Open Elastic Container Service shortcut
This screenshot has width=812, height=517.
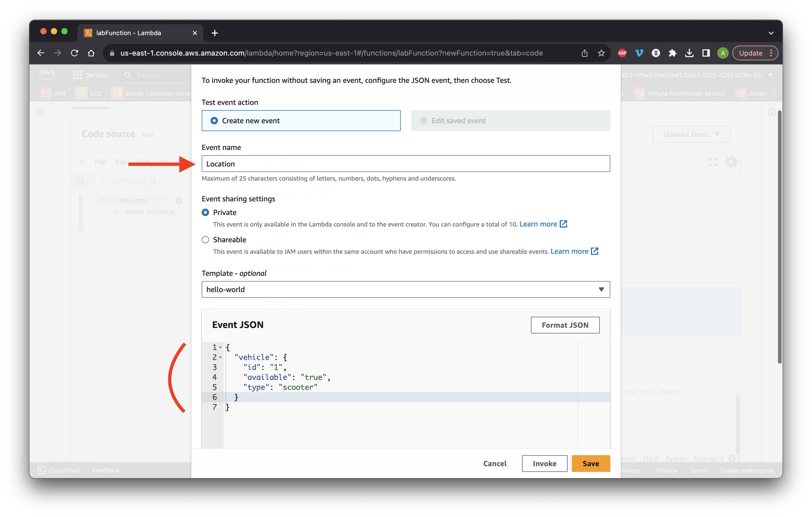click(x=151, y=93)
